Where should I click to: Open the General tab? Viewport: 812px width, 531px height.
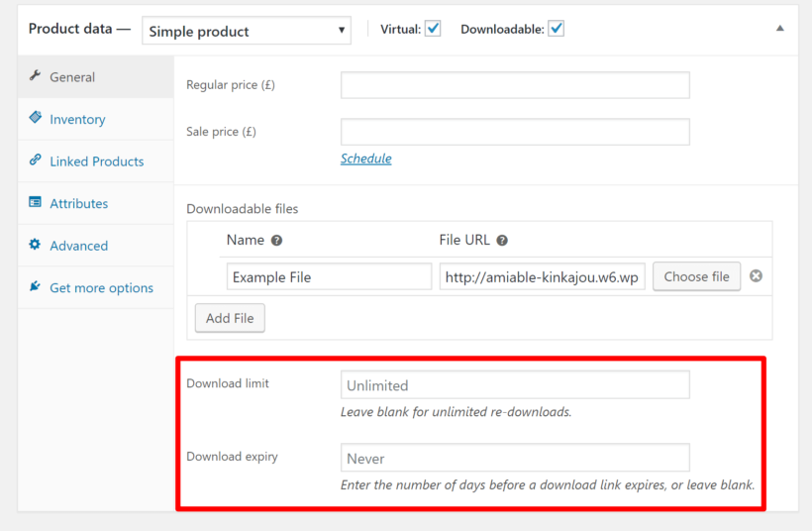pos(96,77)
